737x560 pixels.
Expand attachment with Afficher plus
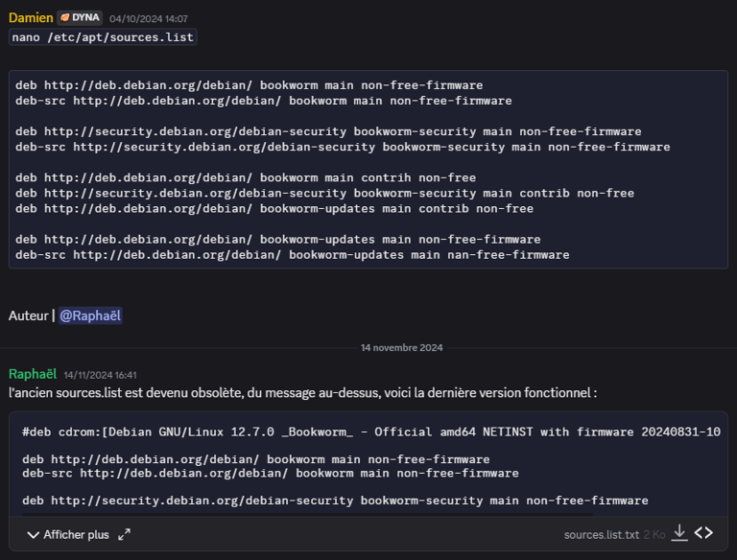click(68, 534)
